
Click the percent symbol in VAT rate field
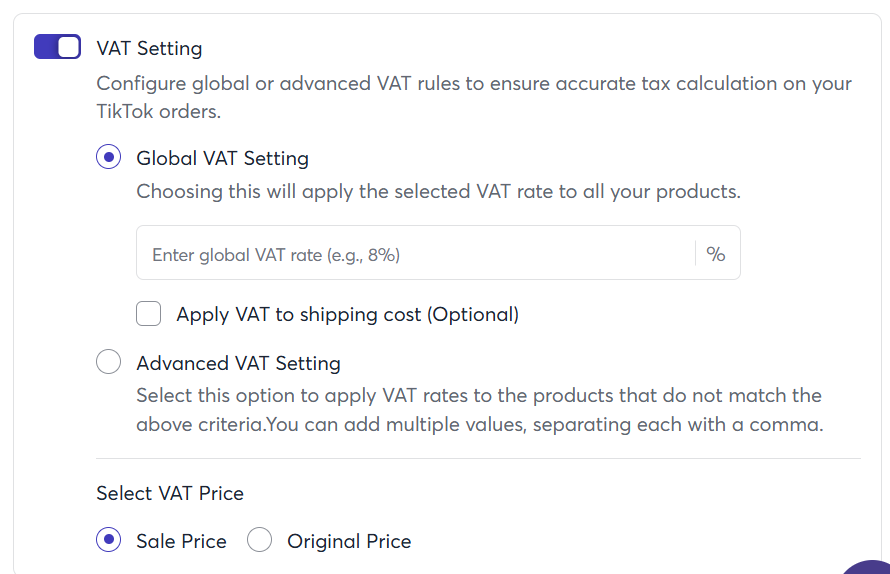[x=716, y=255]
